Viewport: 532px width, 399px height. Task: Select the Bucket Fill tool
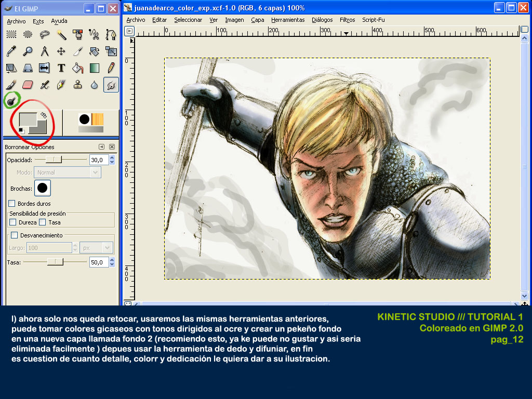pyautogui.click(x=78, y=68)
